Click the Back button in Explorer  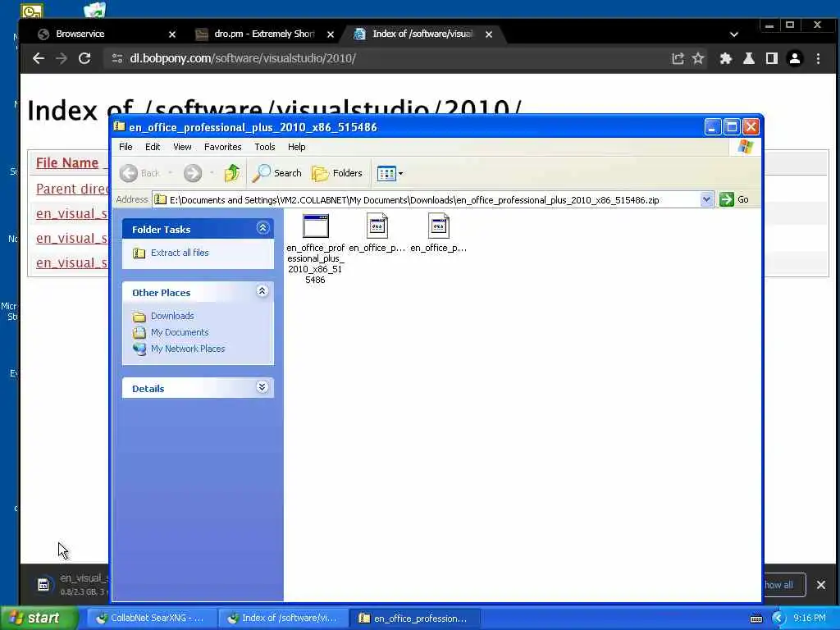[x=139, y=173]
